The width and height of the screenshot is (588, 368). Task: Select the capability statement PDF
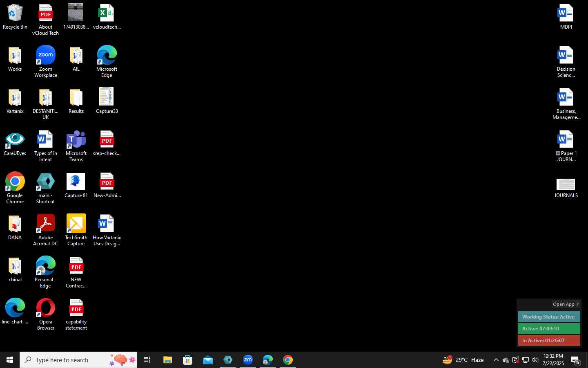[x=76, y=314]
